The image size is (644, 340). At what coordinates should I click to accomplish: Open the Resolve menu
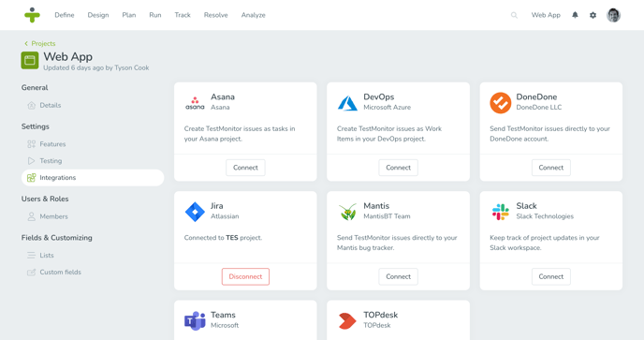(x=215, y=15)
